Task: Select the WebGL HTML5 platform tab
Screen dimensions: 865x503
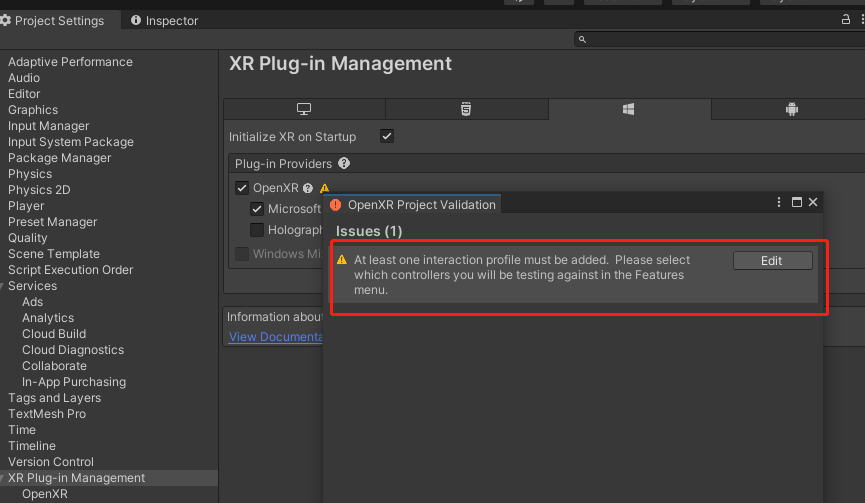Action: pyautogui.click(x=466, y=109)
